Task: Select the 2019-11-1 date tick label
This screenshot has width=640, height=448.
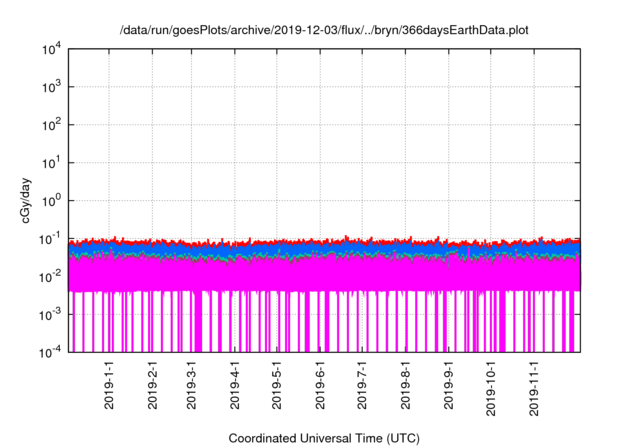Action: pyautogui.click(x=533, y=388)
